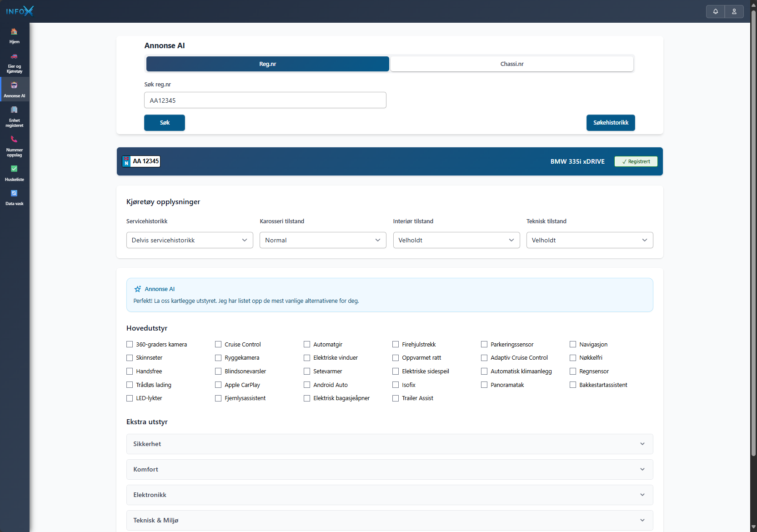Click the notification bell icon

click(x=716, y=11)
